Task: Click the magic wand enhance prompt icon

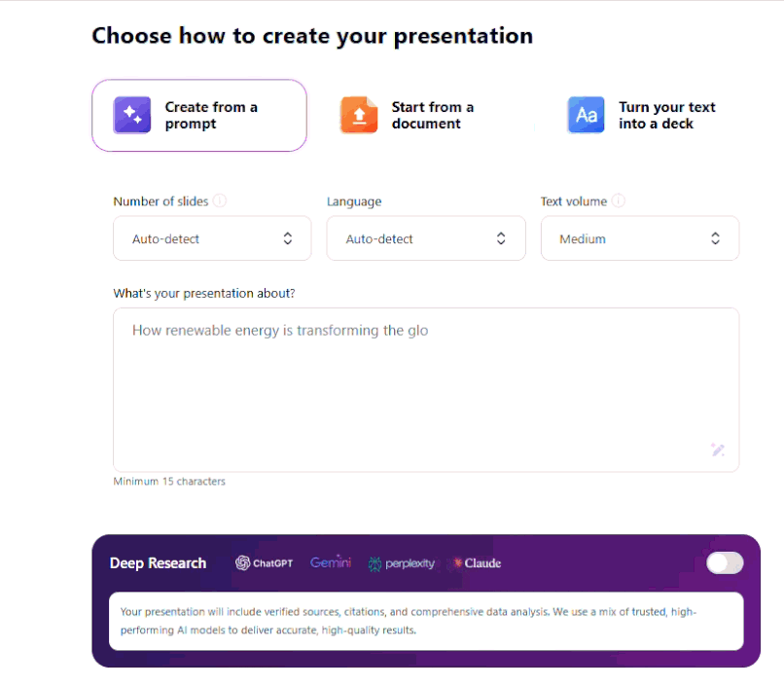Action: [x=718, y=450]
